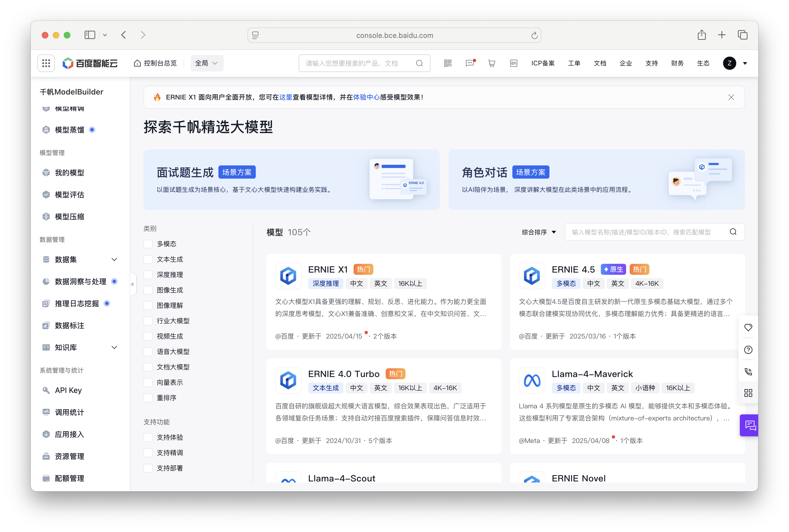Collapse the 数据集 sidebar section
Image resolution: width=789 pixels, height=532 pixels.
click(114, 259)
